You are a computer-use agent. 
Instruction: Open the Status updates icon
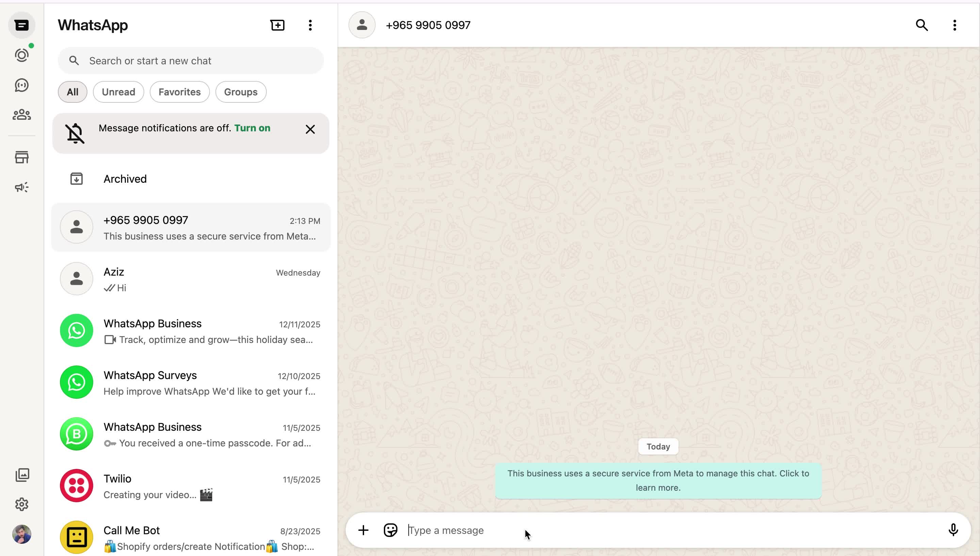click(22, 55)
